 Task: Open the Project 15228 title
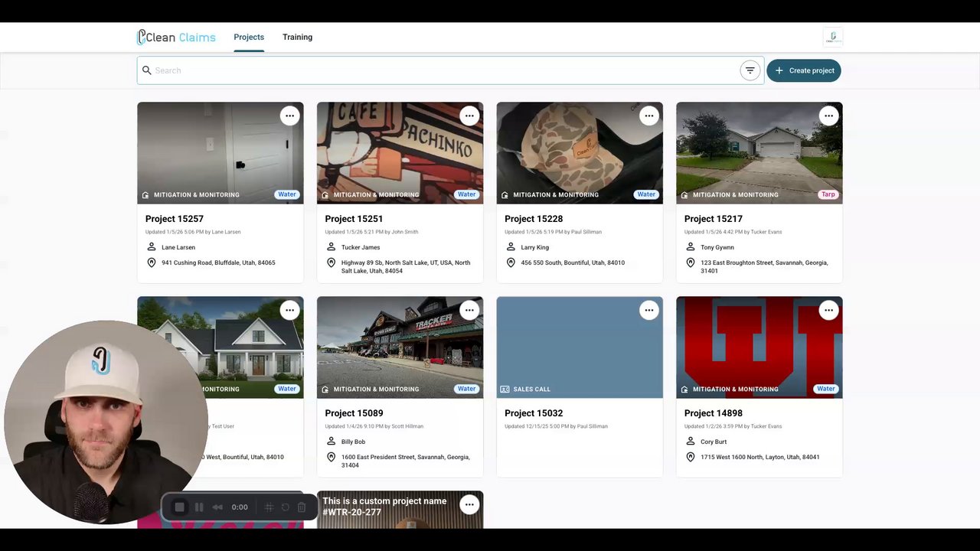coord(534,219)
